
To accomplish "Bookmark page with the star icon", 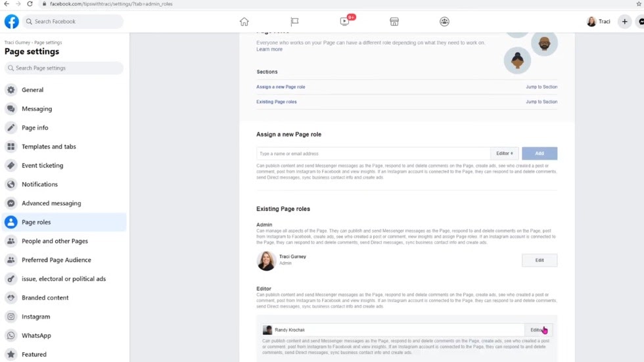I will (x=639, y=4).
